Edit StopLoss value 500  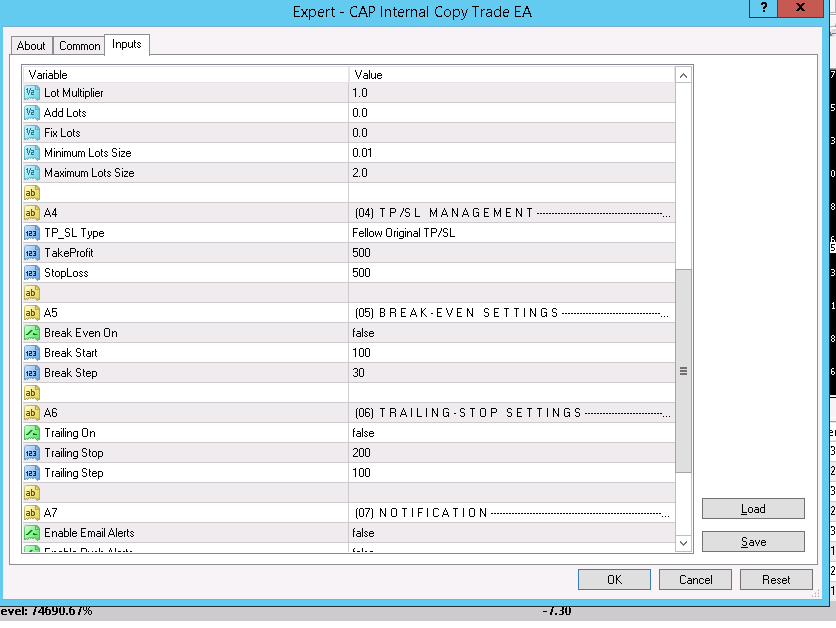coord(512,273)
